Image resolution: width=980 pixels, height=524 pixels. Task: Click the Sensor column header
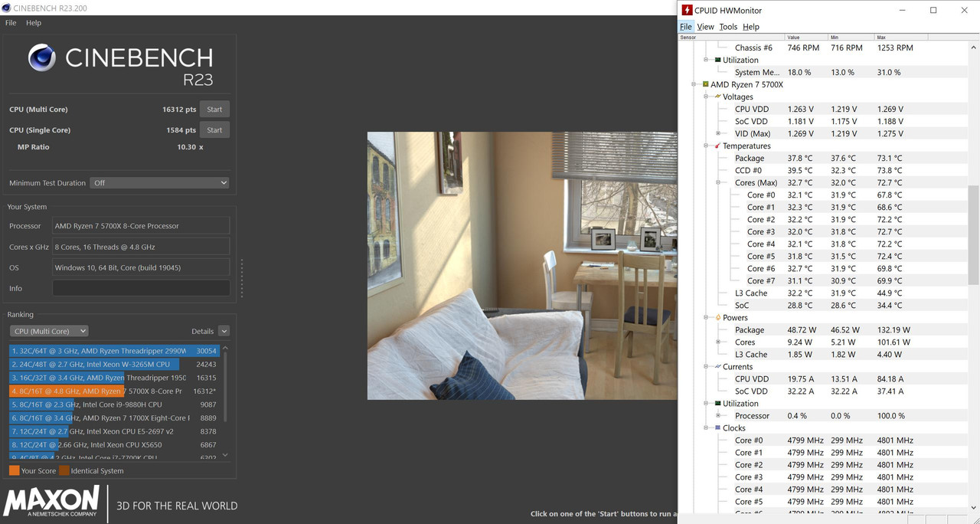(x=731, y=37)
